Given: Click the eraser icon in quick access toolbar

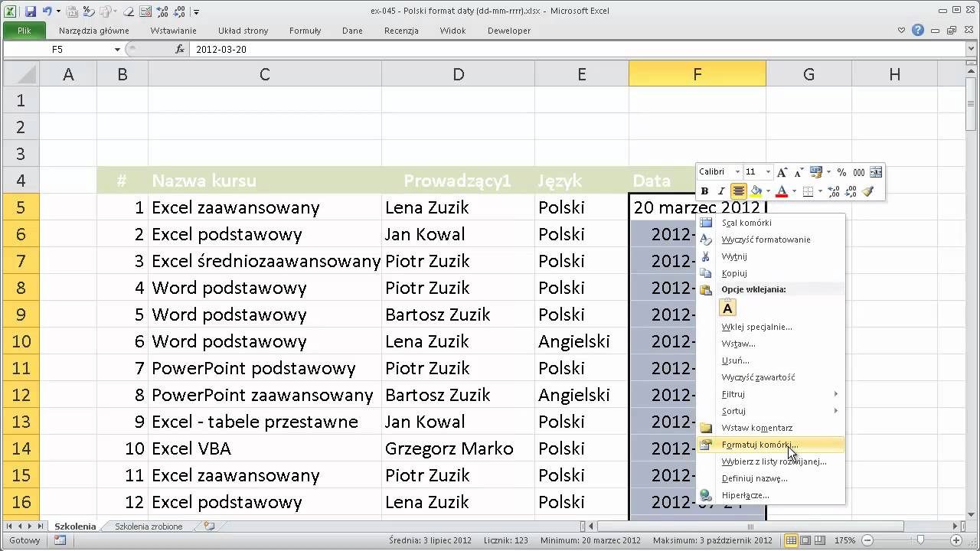Looking at the screenshot, I should pyautogui.click(x=128, y=11).
